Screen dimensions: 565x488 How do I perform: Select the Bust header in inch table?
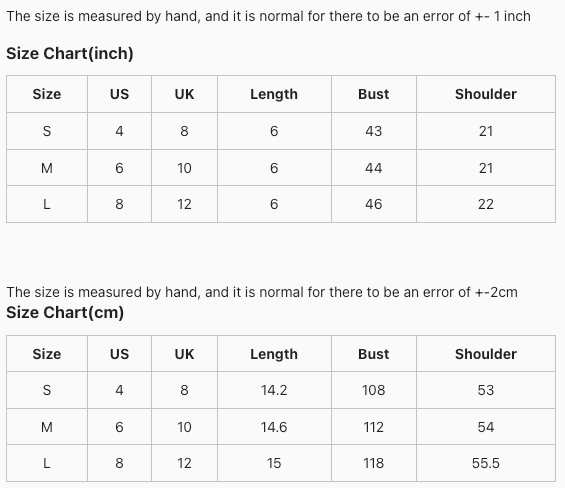374,94
